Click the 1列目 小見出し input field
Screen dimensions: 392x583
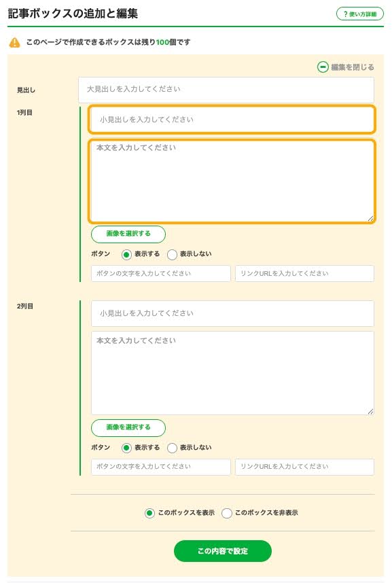click(232, 120)
